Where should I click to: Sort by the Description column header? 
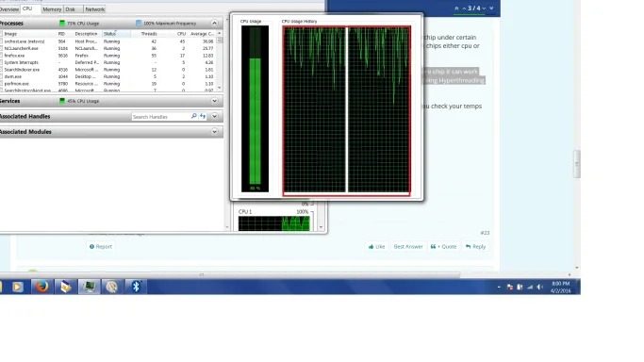tap(87, 34)
